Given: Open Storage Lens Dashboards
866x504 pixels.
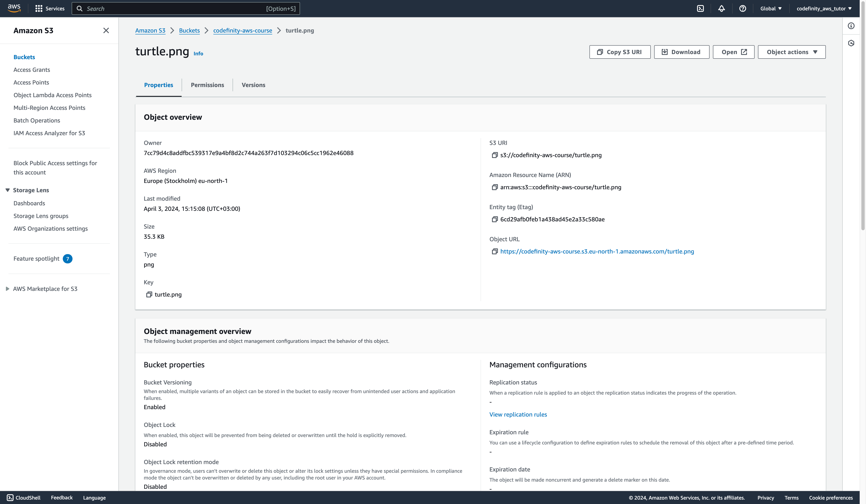Looking at the screenshot, I should click(x=29, y=203).
